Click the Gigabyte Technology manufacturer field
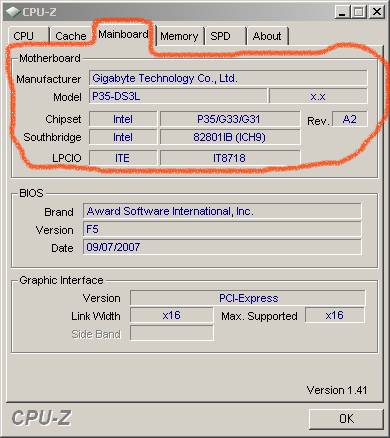The width and height of the screenshot is (390, 438). 228,78
